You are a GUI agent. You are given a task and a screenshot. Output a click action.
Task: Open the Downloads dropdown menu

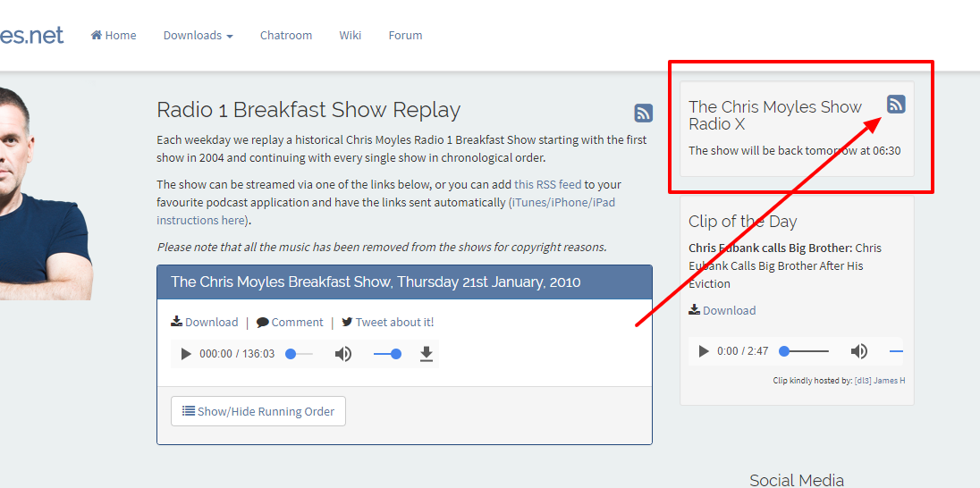(x=198, y=36)
